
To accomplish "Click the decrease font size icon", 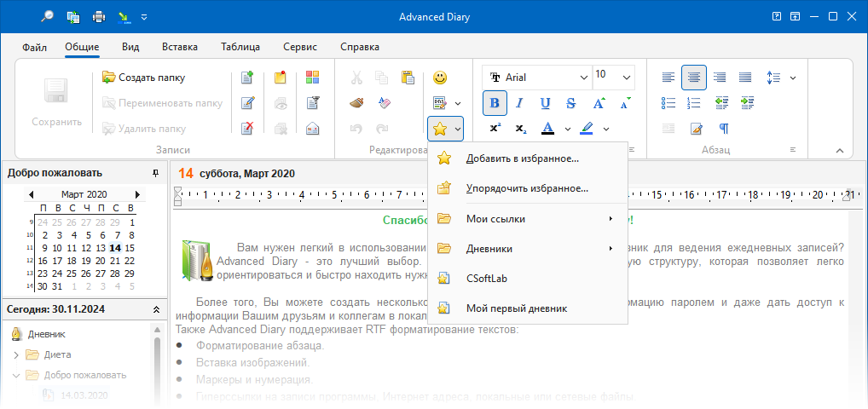I will 625,103.
